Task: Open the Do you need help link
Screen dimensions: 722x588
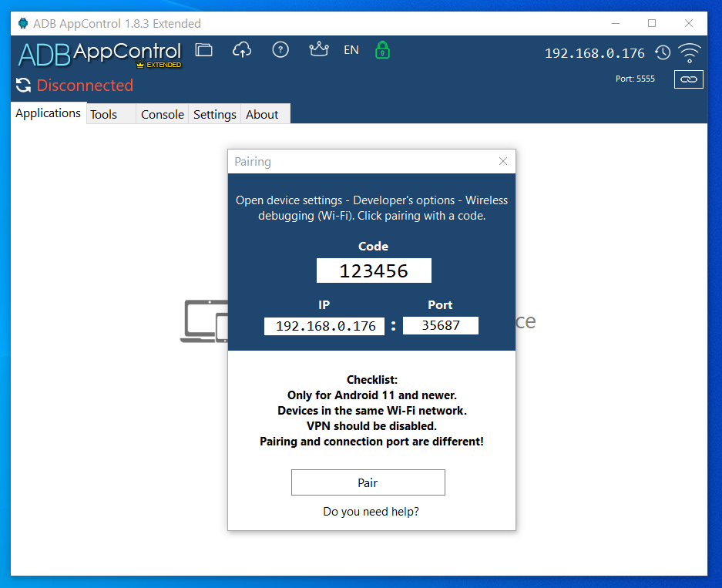Action: 371,512
